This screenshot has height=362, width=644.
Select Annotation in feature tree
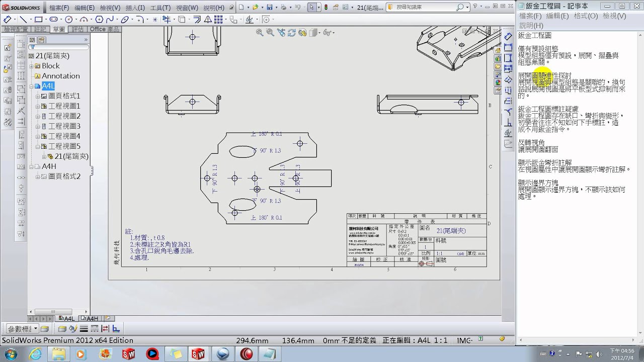[x=60, y=76]
